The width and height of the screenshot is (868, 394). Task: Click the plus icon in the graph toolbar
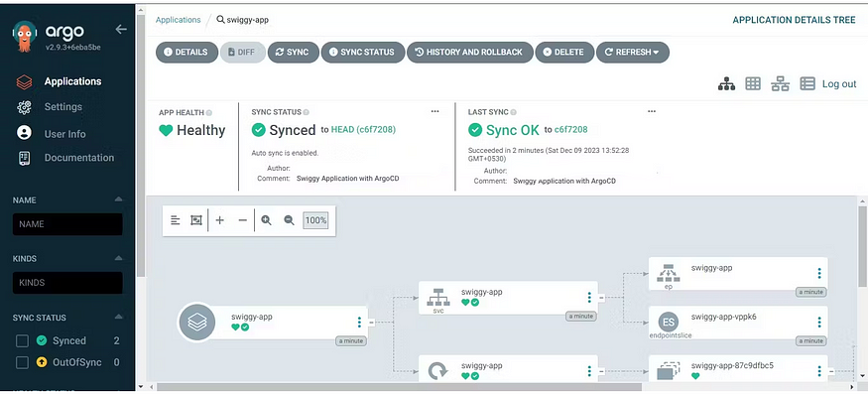click(x=220, y=220)
